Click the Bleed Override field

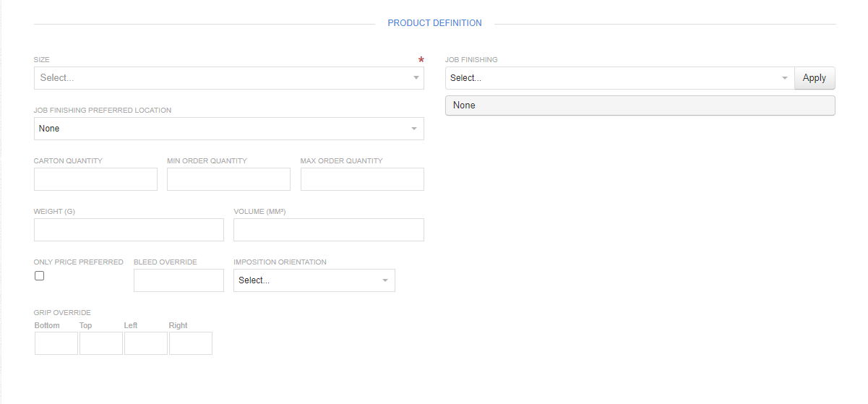point(179,280)
